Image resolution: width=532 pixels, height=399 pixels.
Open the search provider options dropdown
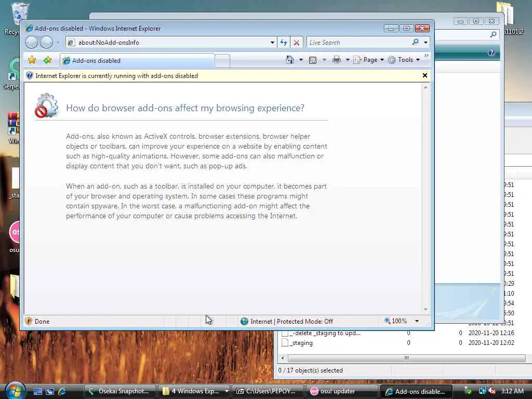coord(426,43)
